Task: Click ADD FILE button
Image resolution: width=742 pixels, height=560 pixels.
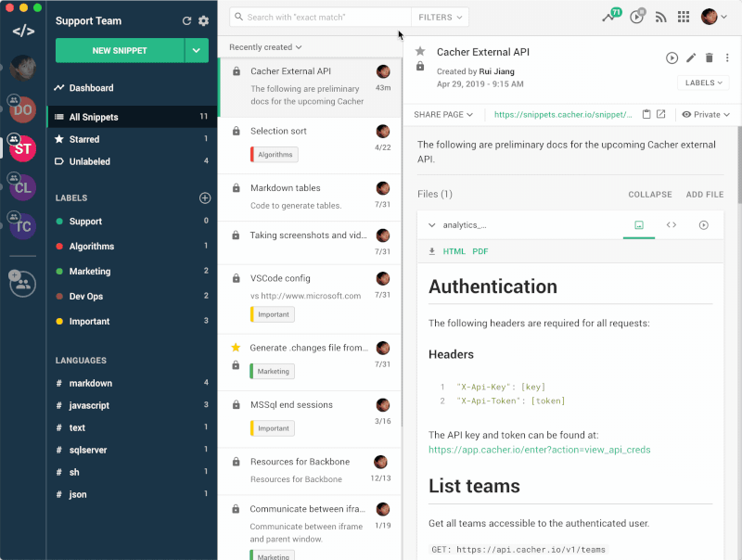Action: (705, 195)
